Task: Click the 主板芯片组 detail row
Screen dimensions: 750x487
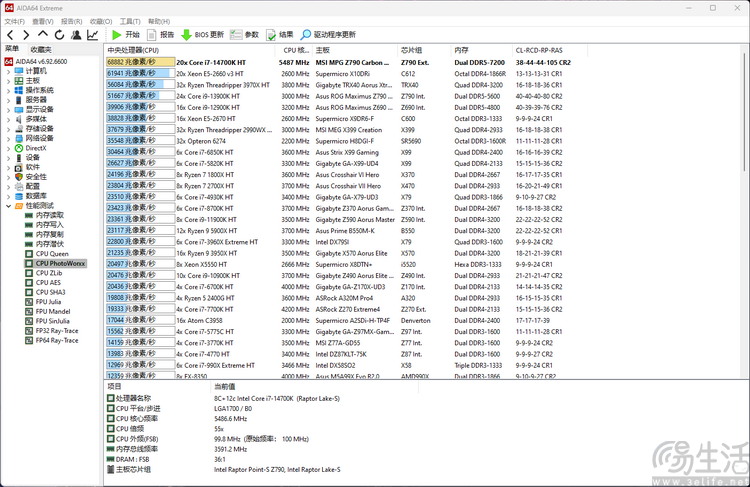Action: click(x=261, y=469)
